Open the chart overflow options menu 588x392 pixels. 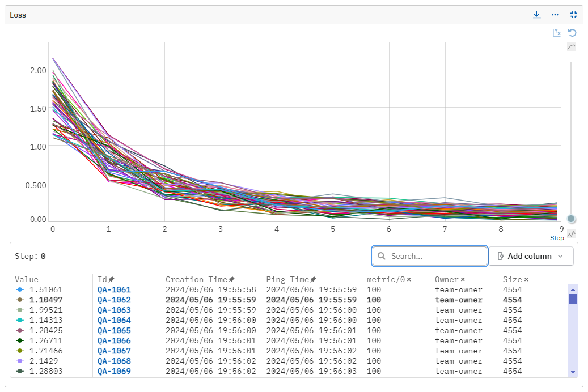tap(555, 15)
